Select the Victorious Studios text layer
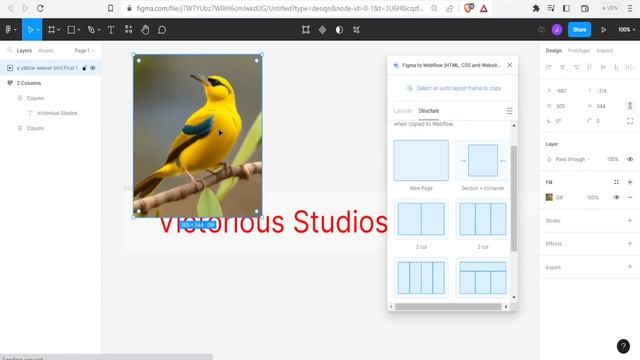The image size is (640, 360). (x=57, y=113)
